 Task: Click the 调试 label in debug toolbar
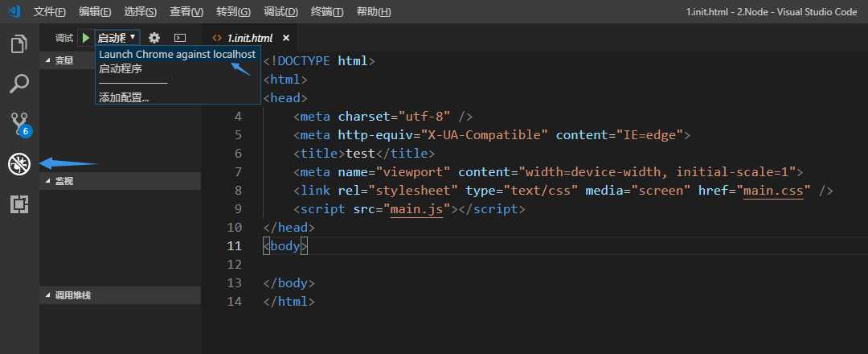tap(64, 38)
